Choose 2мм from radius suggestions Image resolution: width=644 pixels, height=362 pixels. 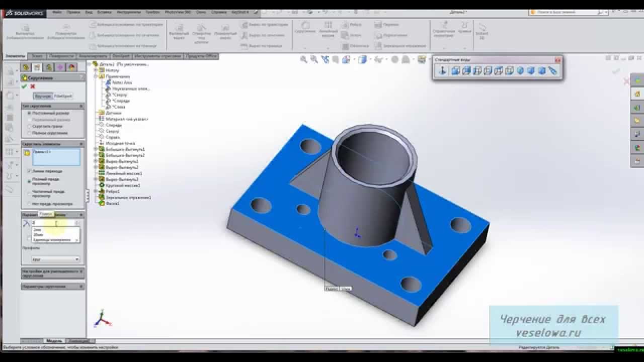[38, 230]
